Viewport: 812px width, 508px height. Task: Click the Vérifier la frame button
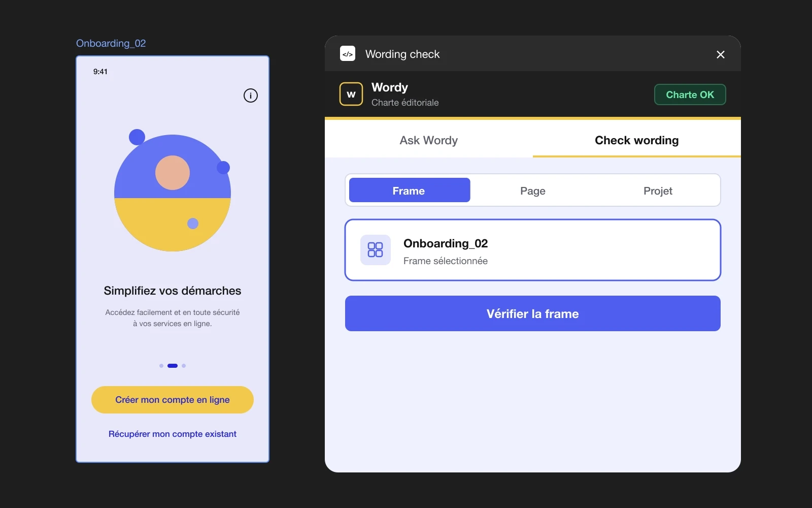click(x=533, y=313)
